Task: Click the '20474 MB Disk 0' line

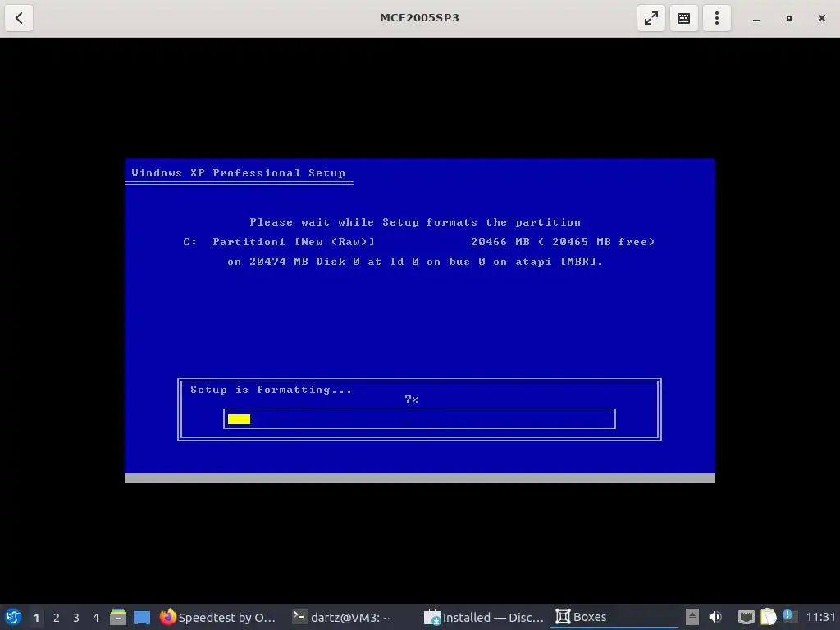Action: pyautogui.click(x=415, y=262)
